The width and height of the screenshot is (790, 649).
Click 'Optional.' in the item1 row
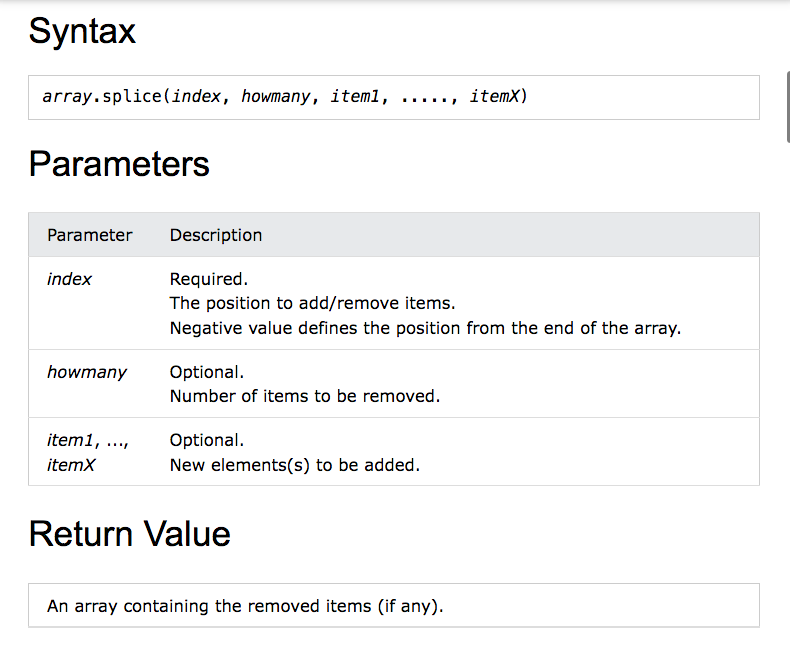pyautogui.click(x=207, y=440)
